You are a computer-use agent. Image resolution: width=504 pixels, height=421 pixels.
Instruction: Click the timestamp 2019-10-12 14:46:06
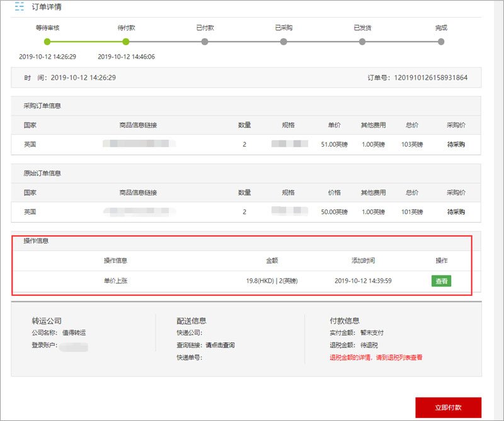pyautogui.click(x=126, y=57)
